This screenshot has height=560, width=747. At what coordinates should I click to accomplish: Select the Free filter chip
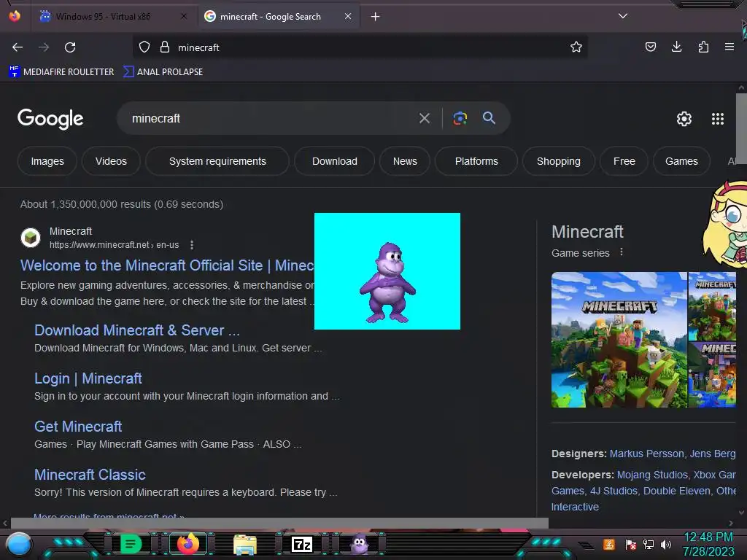tap(624, 161)
